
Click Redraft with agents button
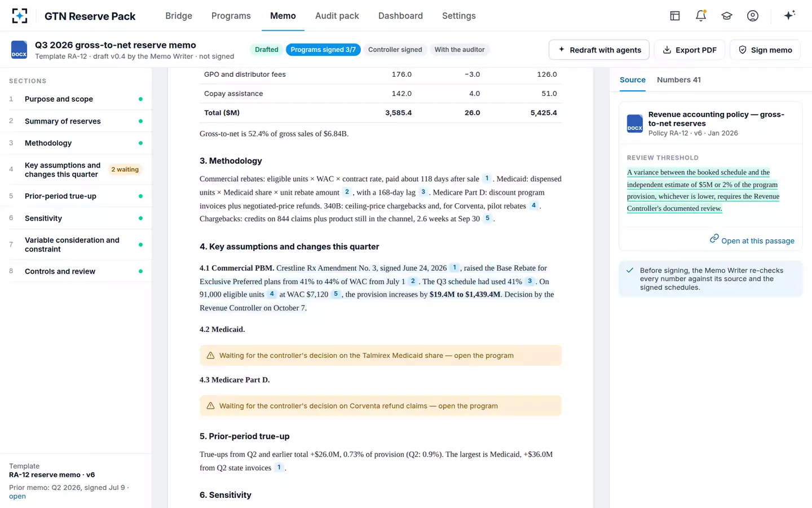(x=599, y=50)
